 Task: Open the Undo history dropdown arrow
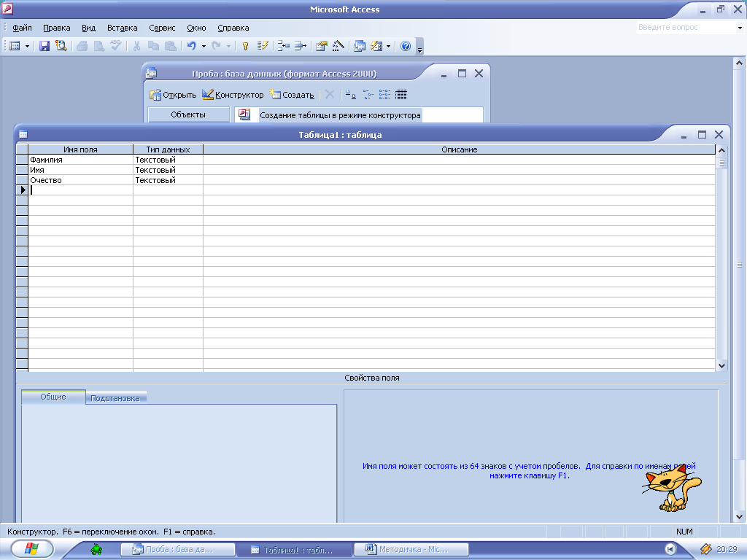[x=204, y=46]
